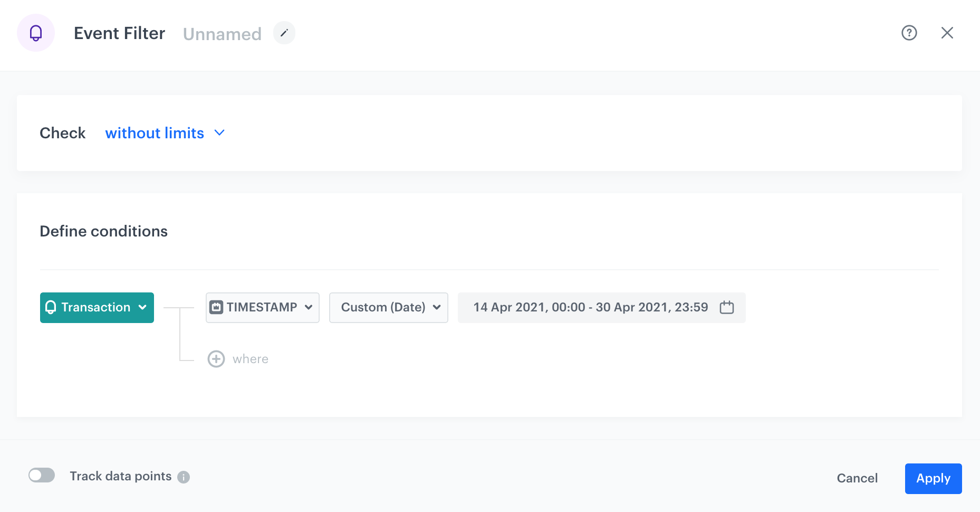
Task: Click the plus icon to add where condition
Action: pos(216,359)
